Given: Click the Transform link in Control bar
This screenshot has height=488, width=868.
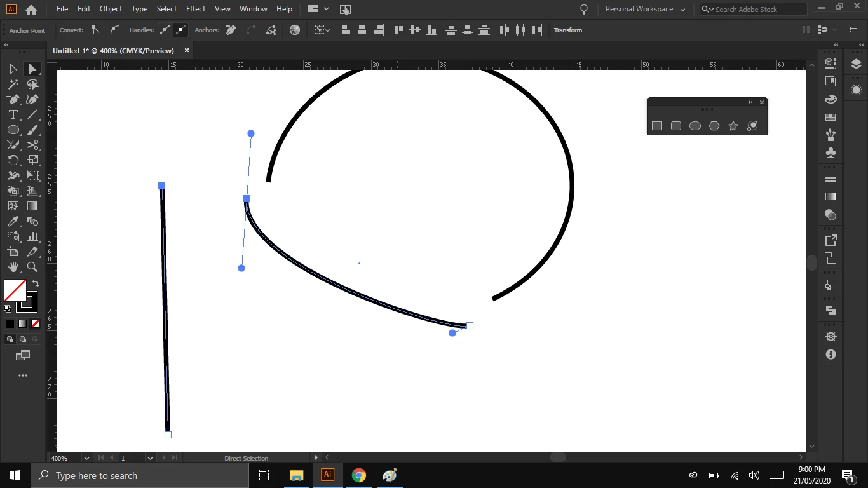Looking at the screenshot, I should tap(567, 30).
